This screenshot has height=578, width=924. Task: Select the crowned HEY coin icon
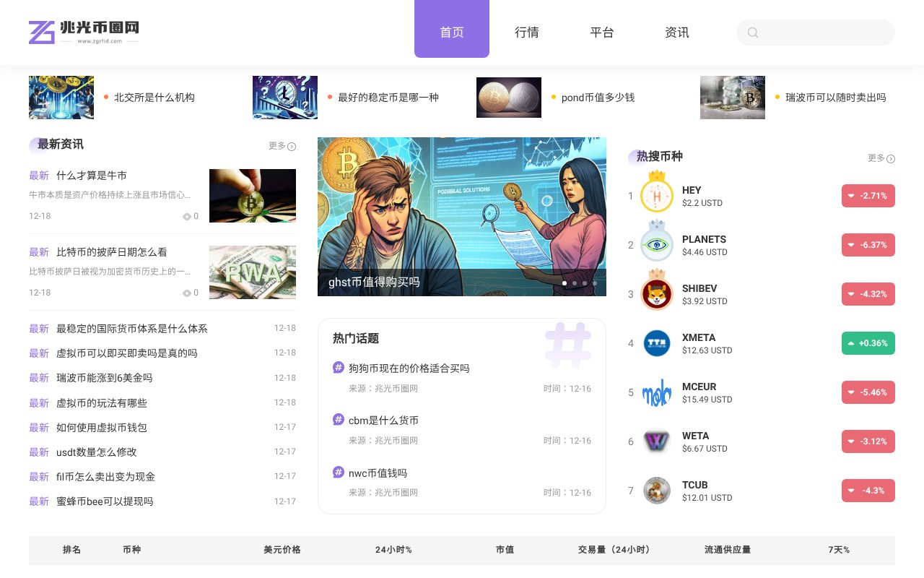coord(656,195)
